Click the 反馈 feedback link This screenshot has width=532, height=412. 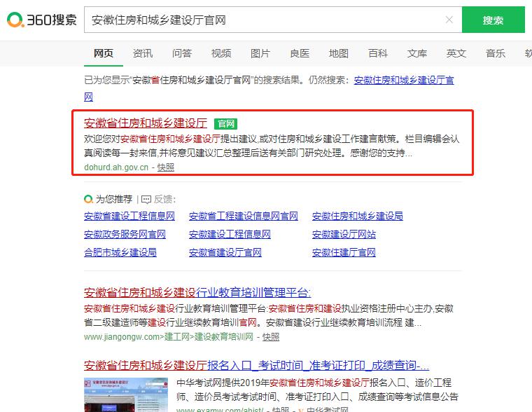(164, 199)
